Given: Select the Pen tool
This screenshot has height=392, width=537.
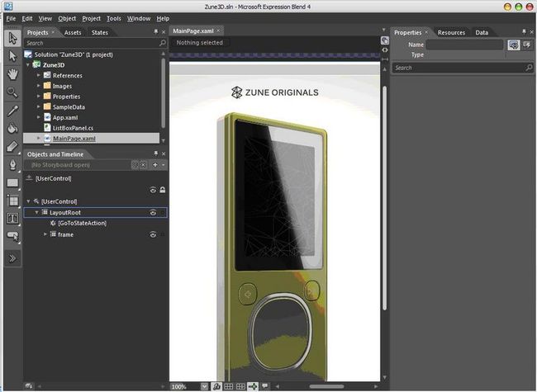Looking at the screenshot, I should pyautogui.click(x=12, y=164).
